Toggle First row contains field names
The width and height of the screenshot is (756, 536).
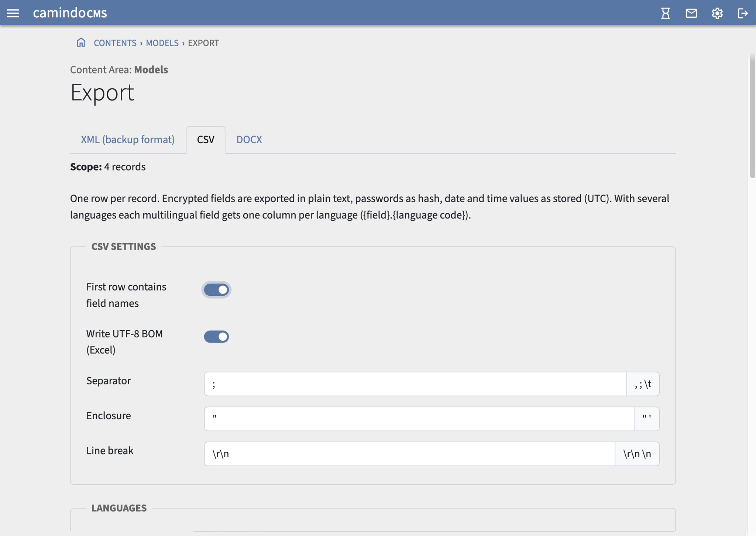coord(216,290)
